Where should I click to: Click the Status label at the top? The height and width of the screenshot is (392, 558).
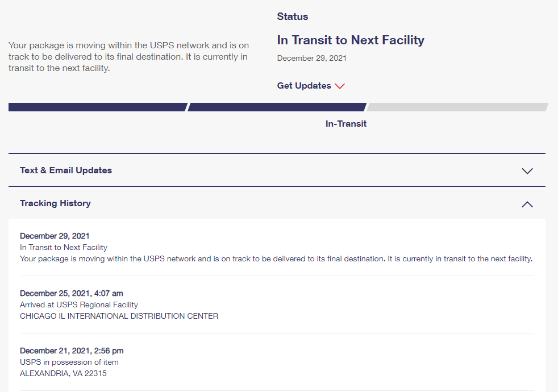293,16
